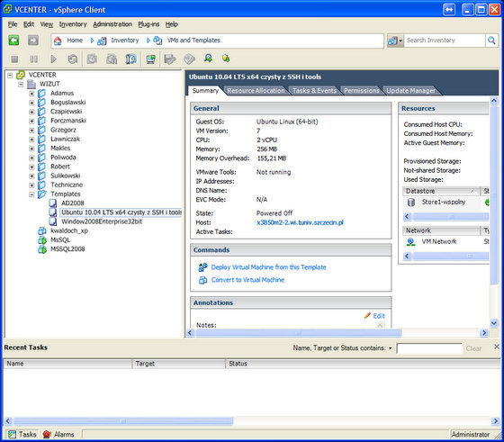The height and width of the screenshot is (442, 504).
Task: Click Convert to Virtual Machine link
Action: (247, 280)
